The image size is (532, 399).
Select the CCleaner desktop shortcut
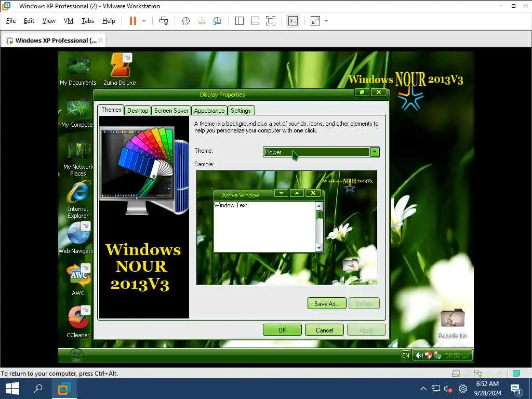tap(78, 322)
